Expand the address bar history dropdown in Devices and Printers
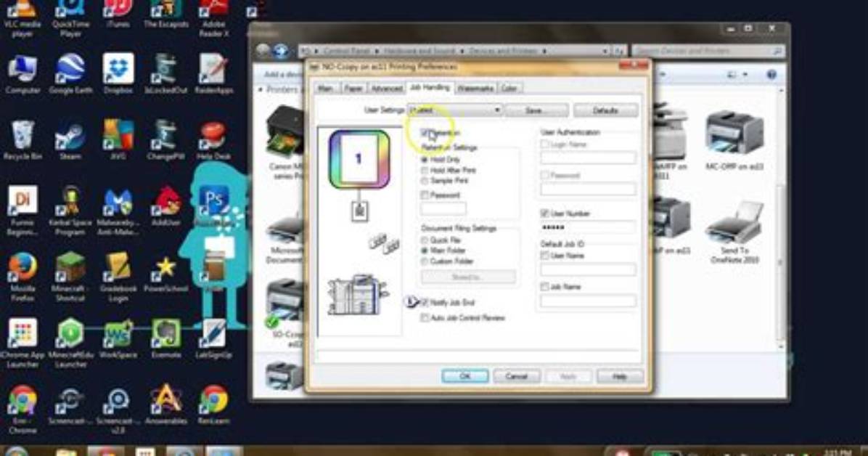The width and height of the screenshot is (868, 456). pos(605,51)
